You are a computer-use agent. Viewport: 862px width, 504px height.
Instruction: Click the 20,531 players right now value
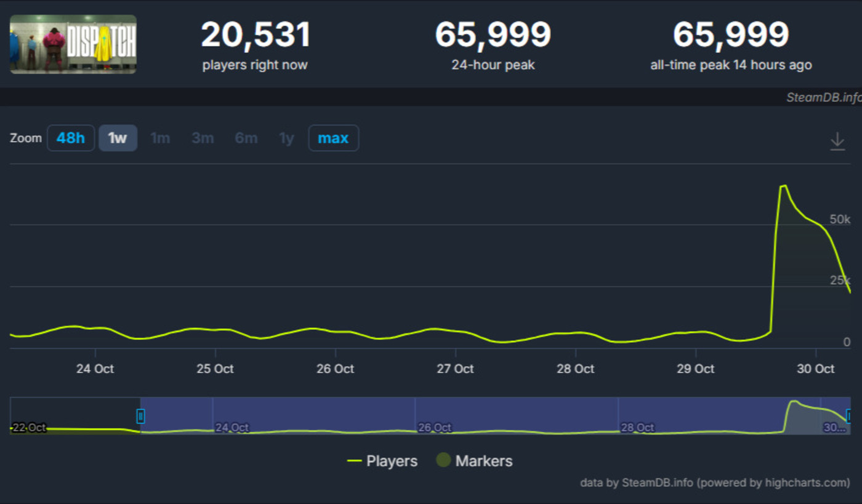tap(256, 34)
